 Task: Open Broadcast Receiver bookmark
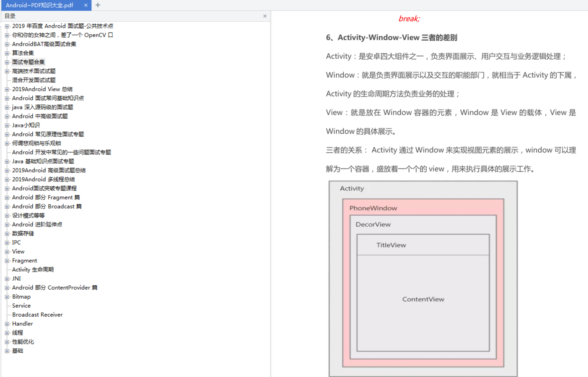click(37, 314)
